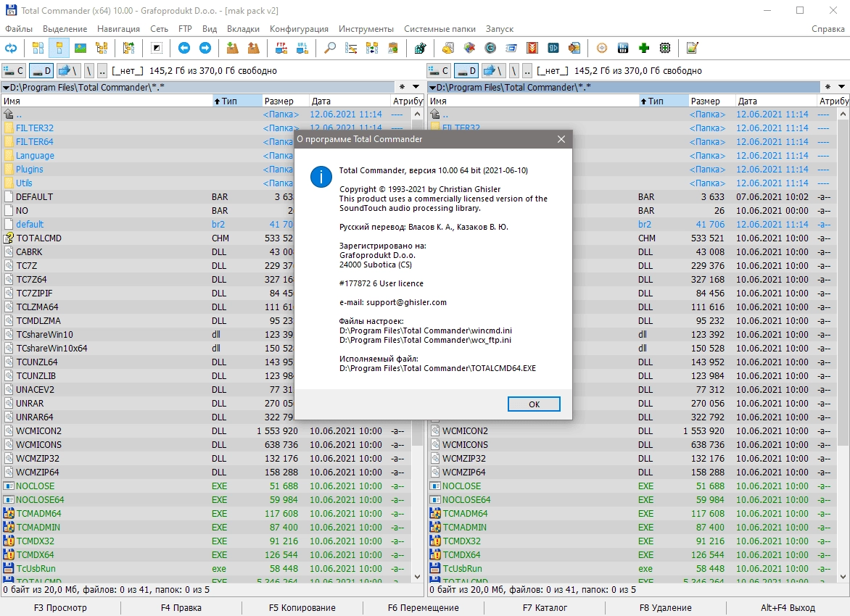The image size is (850, 616).
Task: Click the red downward chevron toolbar icon
Action: 532,49
